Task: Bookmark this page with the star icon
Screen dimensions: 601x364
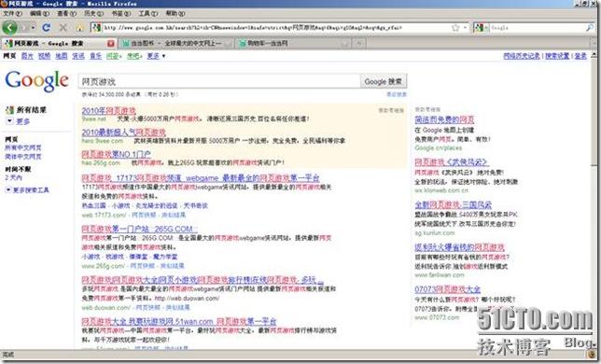Action: pos(455,28)
